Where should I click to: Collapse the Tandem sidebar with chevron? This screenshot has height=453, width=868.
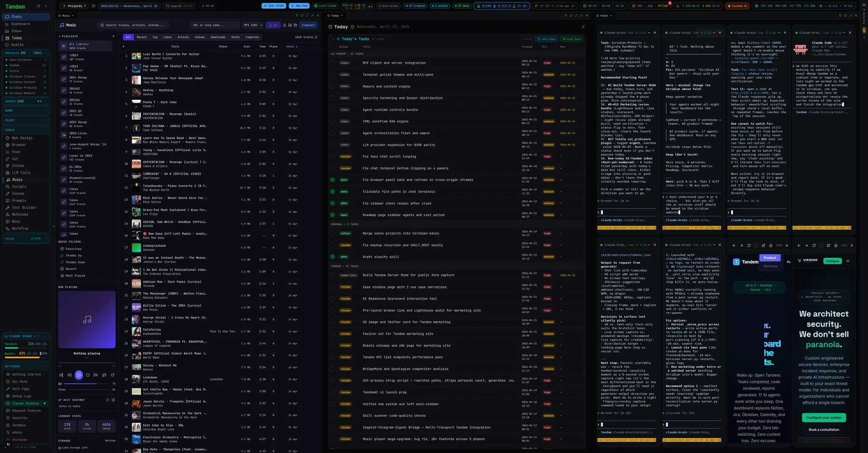[46, 6]
